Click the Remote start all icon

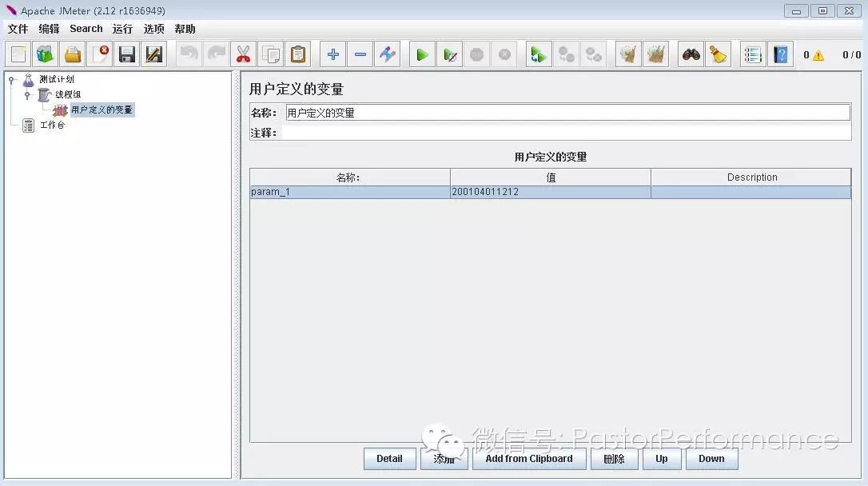pyautogui.click(x=539, y=54)
